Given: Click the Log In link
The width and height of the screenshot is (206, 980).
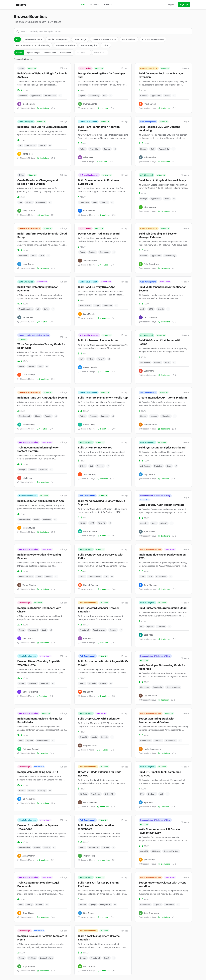Looking at the screenshot, I should click(171, 5).
